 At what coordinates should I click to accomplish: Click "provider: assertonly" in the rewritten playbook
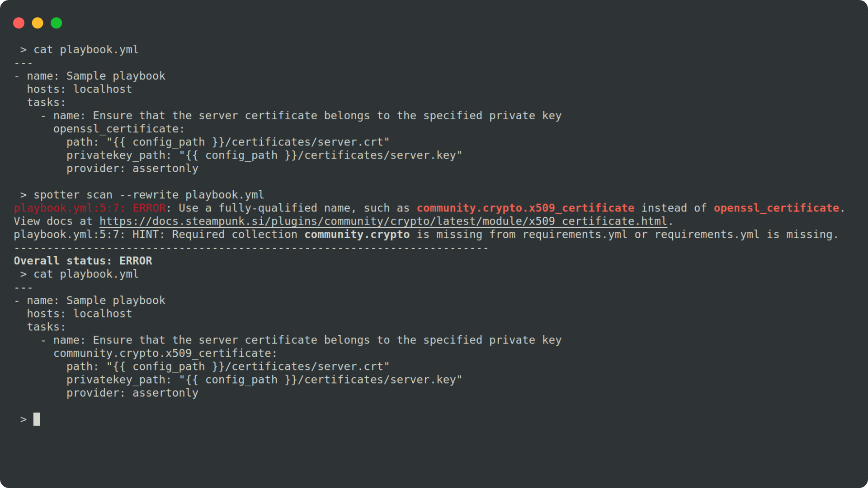coord(132,393)
